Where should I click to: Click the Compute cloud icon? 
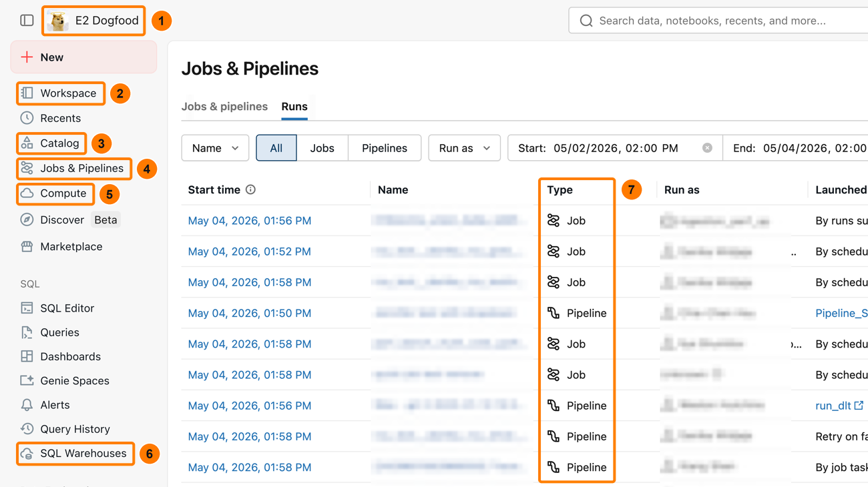[x=27, y=193]
